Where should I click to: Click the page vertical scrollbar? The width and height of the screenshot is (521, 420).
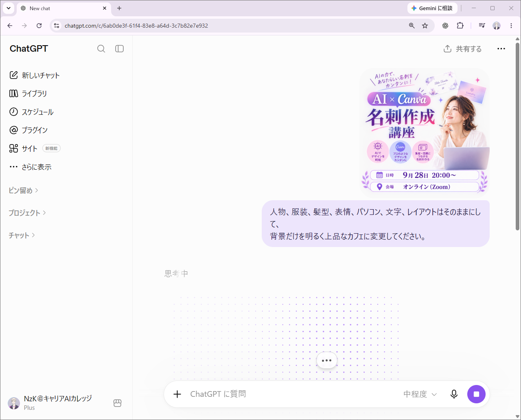517,136
